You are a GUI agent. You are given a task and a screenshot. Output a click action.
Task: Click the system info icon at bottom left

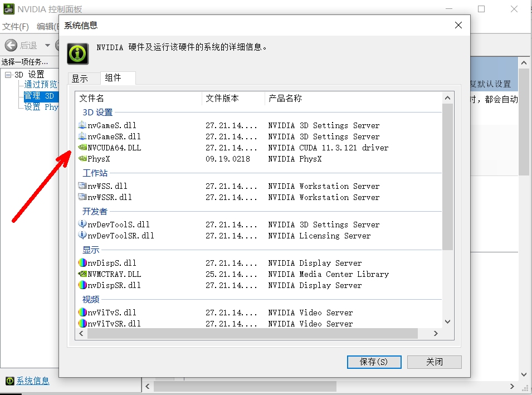pyautogui.click(x=10, y=381)
